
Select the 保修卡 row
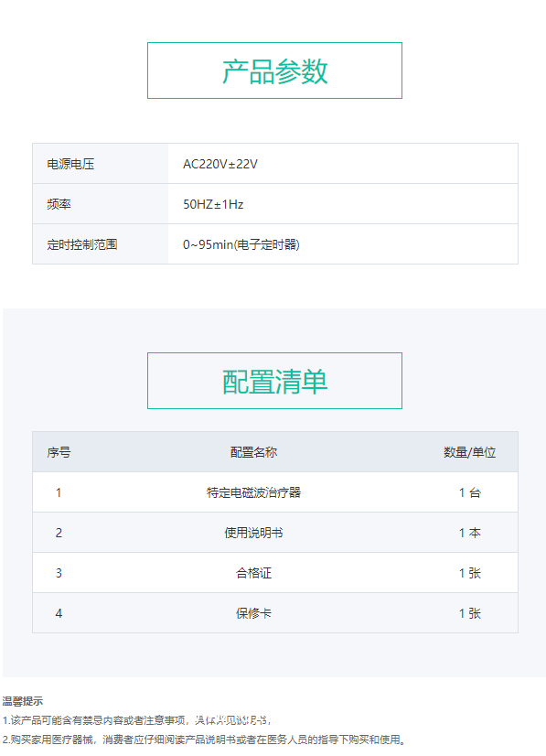275,613
